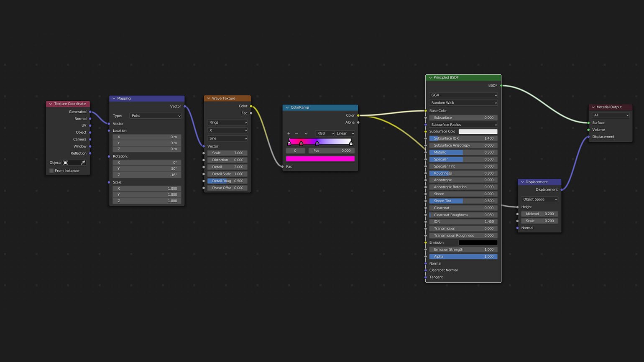Open the ColorRamp Linear interpolation dropdown
The height and width of the screenshot is (362, 644).
[x=345, y=133]
